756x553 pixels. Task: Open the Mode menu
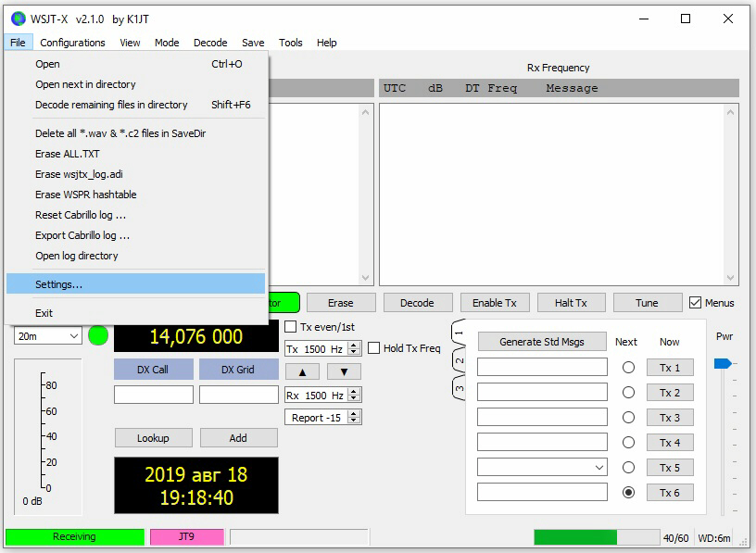click(x=167, y=43)
